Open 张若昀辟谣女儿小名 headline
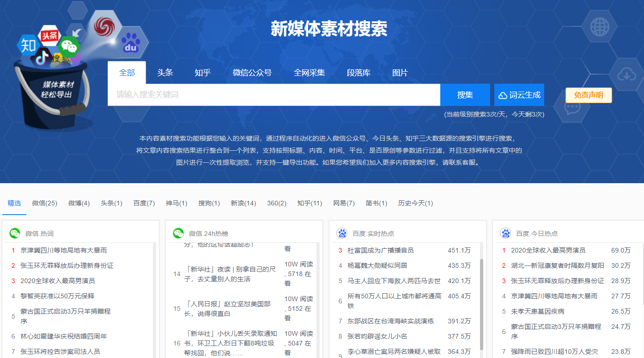The width and height of the screenshot is (644, 358). [377, 336]
